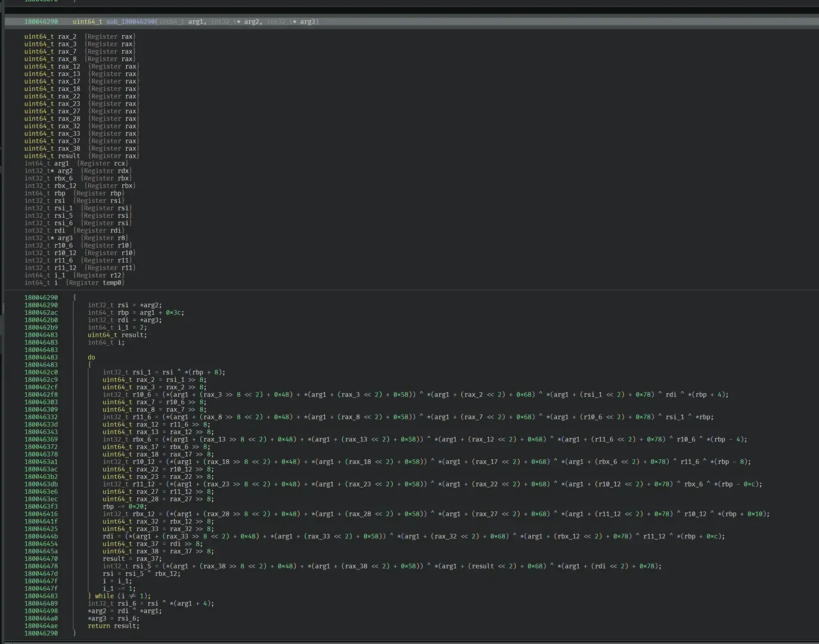The height and width of the screenshot is (644, 819).
Task: Select 'int64_t i {Register temp0}' declaration
Action: tap(75, 283)
